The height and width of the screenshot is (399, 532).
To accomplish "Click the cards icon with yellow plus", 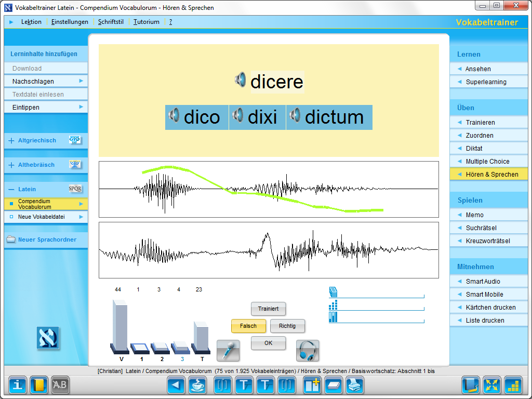I will 312,385.
